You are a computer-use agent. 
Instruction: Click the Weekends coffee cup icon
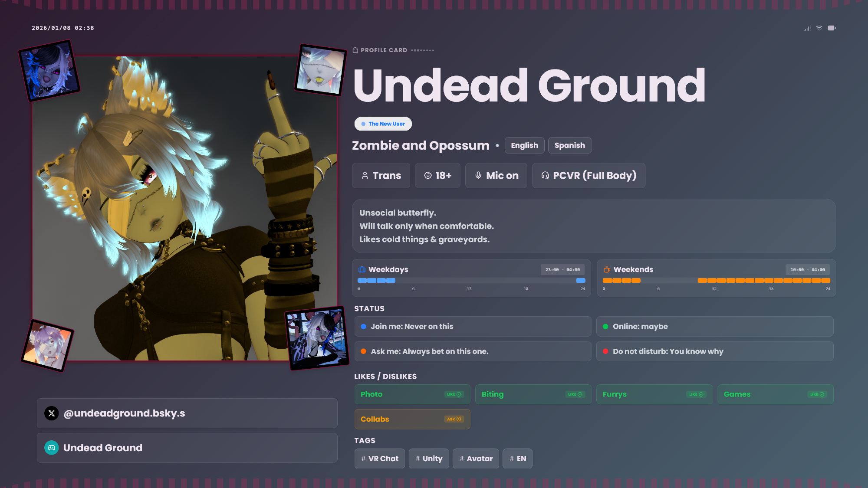click(607, 269)
